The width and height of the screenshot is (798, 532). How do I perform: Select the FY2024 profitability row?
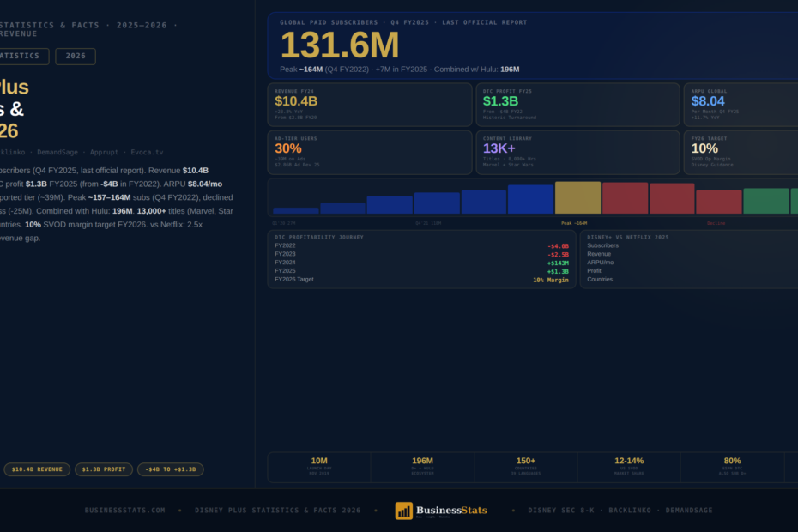(421, 263)
